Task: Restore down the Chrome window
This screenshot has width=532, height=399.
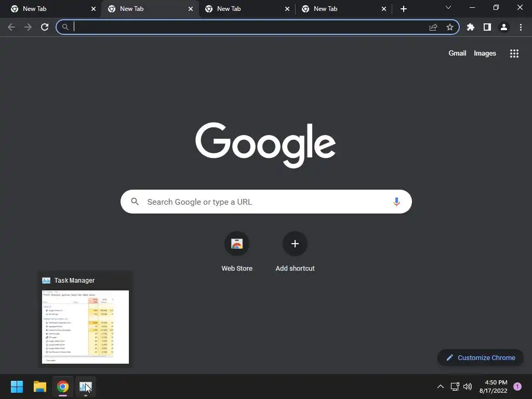Action: coord(496,7)
